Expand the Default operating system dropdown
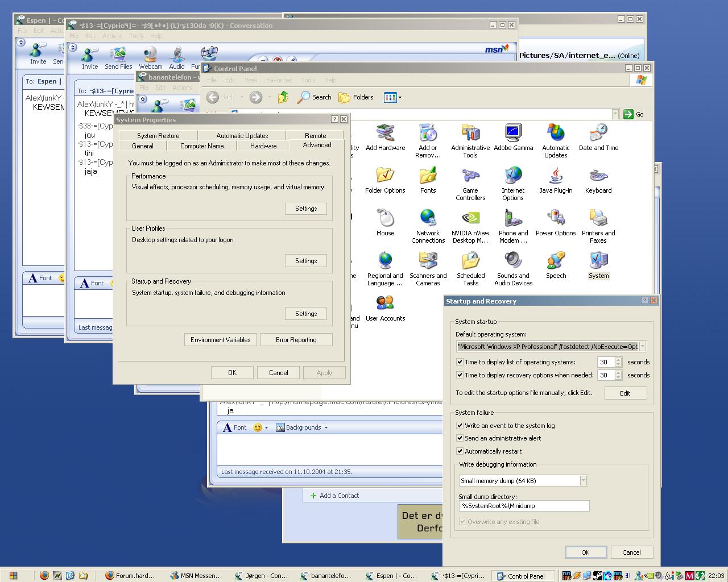The image size is (728, 582). pyautogui.click(x=642, y=347)
